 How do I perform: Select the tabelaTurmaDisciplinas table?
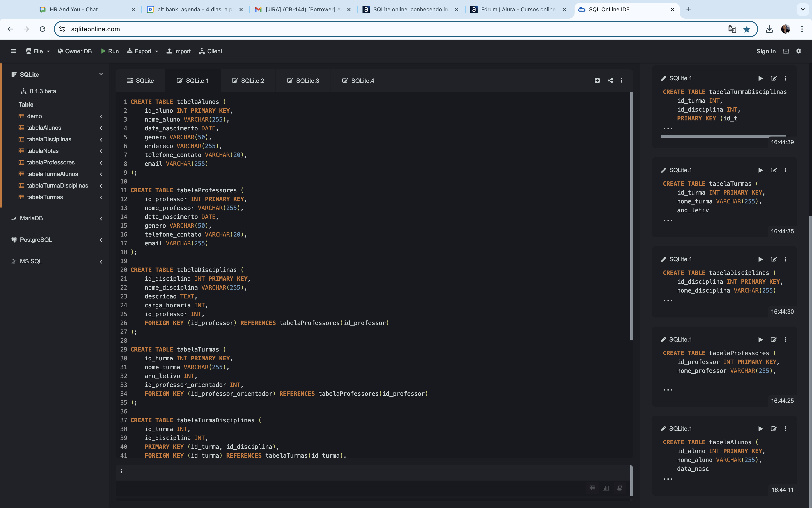click(x=57, y=186)
